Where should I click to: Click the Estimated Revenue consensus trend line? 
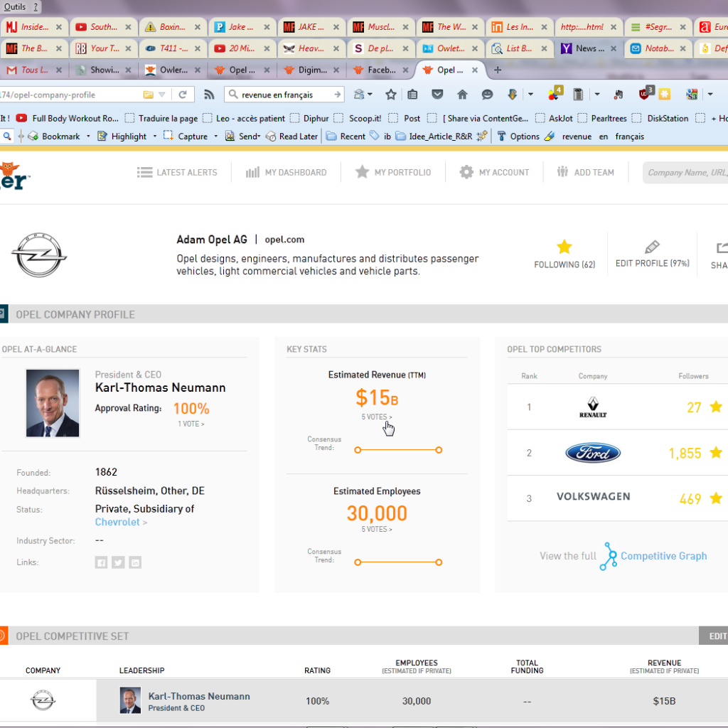(398, 450)
